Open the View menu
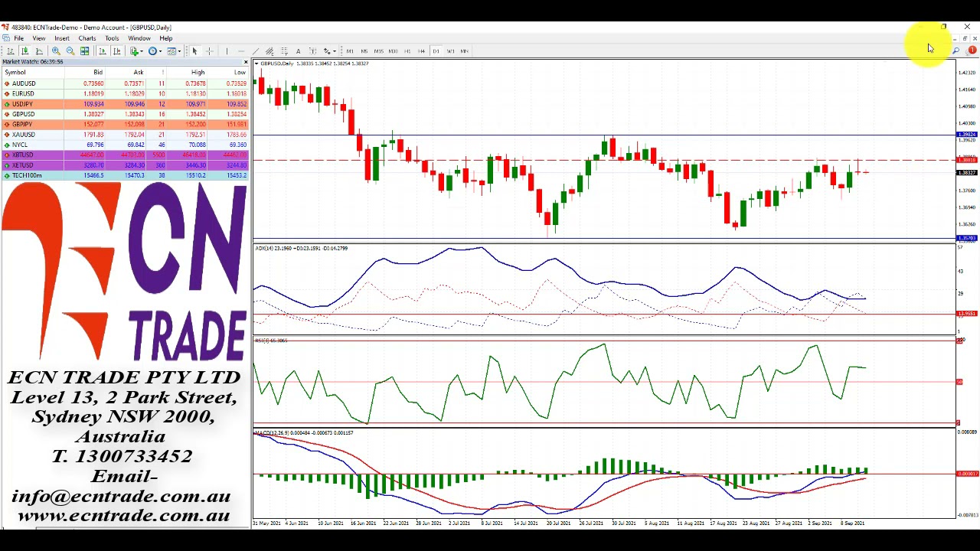This screenshot has width=980, height=551. point(38,38)
